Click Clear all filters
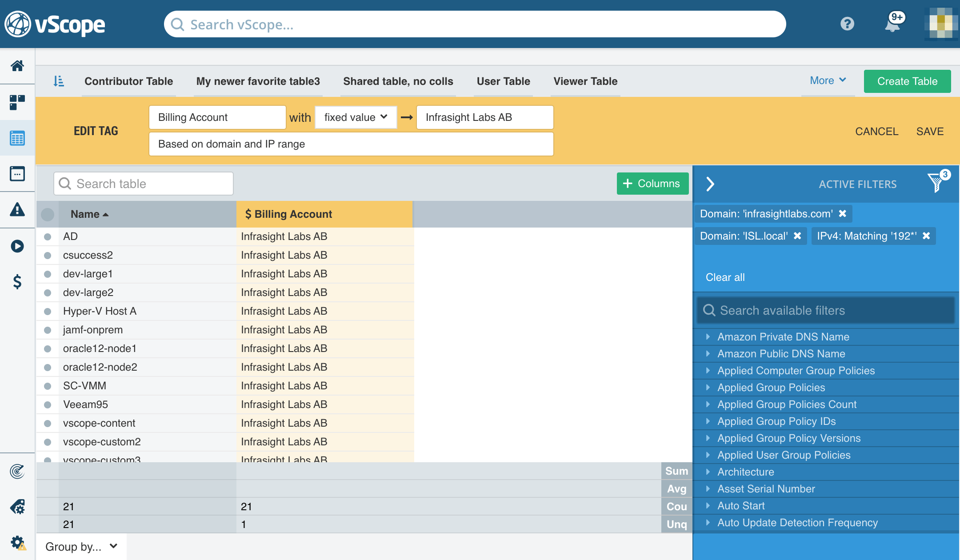Screen dimensions: 960x560 click(725, 277)
